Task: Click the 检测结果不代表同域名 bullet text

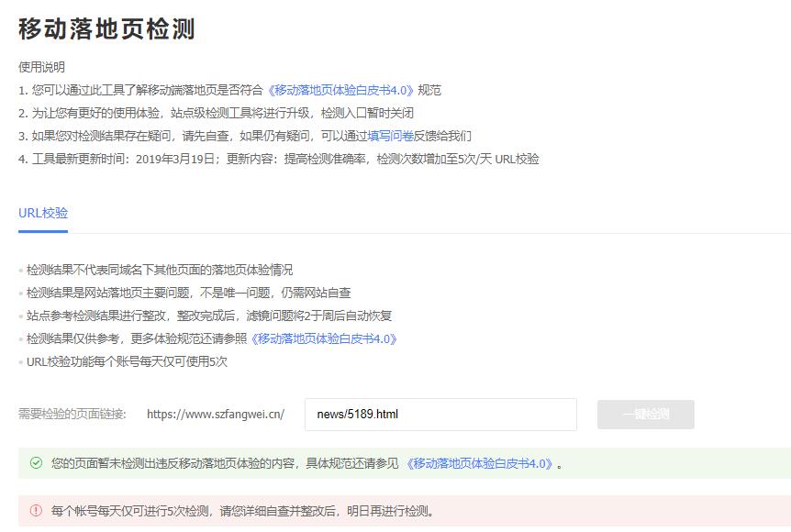Action: tap(160, 270)
